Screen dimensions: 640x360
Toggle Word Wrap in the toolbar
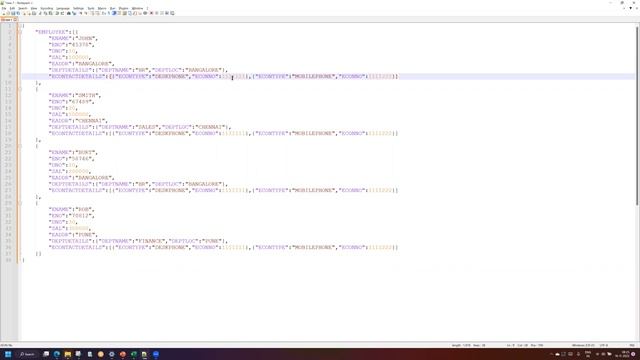103,13
